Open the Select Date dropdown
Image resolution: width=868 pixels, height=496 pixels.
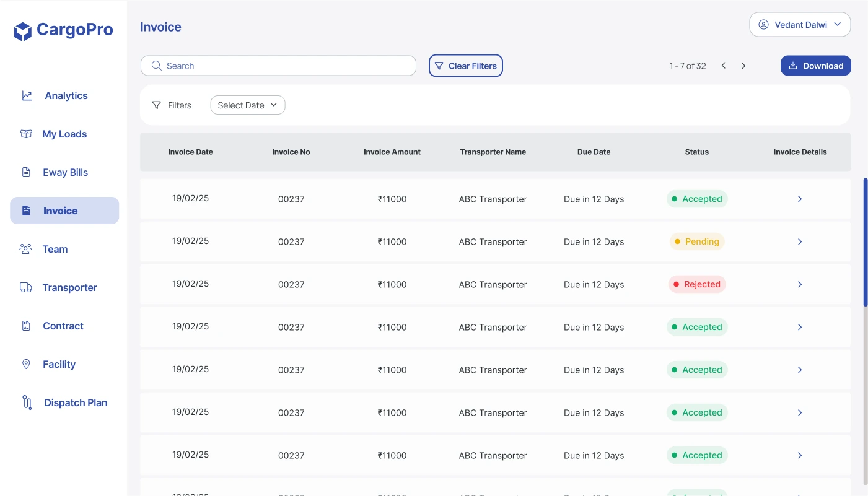[248, 105]
